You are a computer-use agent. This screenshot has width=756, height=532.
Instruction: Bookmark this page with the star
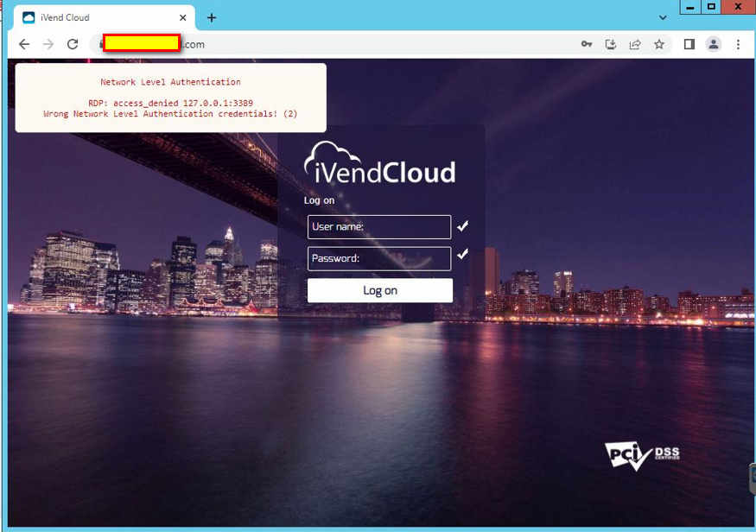coord(659,44)
